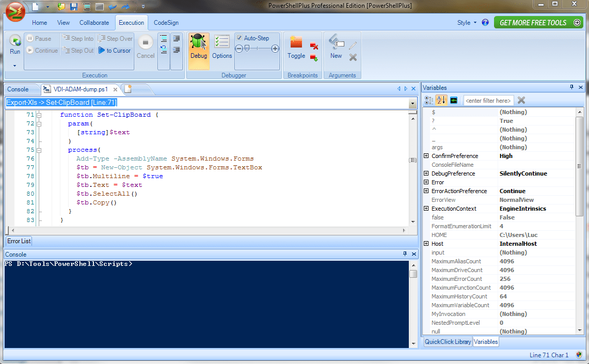Image resolution: width=589 pixels, height=364 pixels.
Task: Open the Collaborate ribbon tab
Action: tap(94, 23)
